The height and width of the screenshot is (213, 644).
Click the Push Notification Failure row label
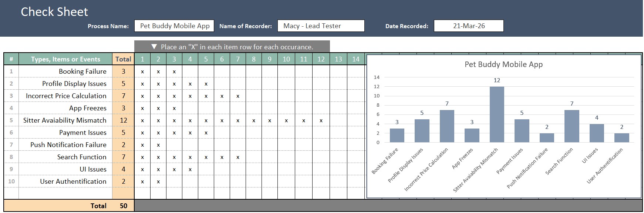pyautogui.click(x=68, y=145)
